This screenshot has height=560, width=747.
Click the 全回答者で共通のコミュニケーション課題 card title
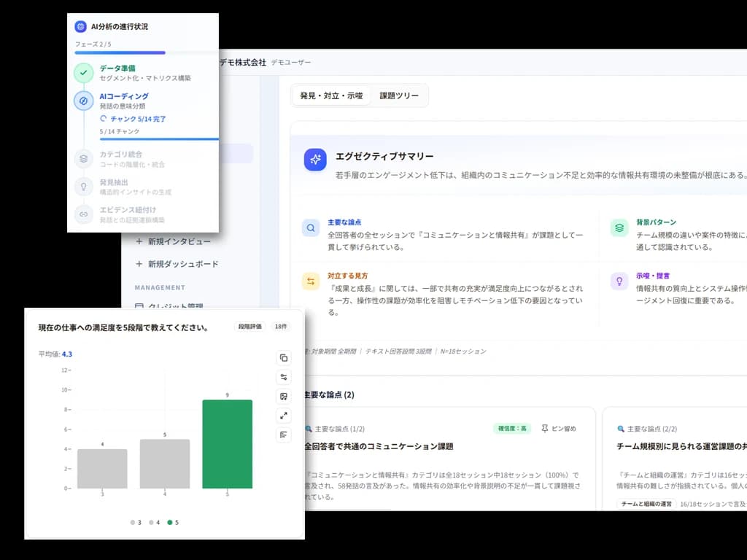[379, 447]
